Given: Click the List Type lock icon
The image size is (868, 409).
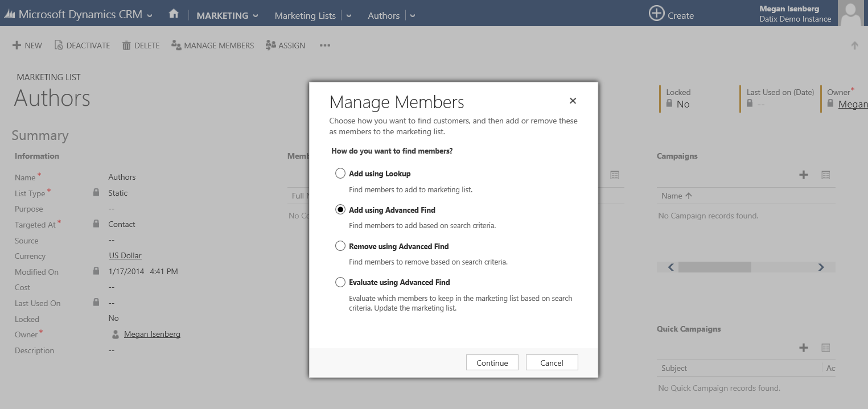Looking at the screenshot, I should (96, 193).
